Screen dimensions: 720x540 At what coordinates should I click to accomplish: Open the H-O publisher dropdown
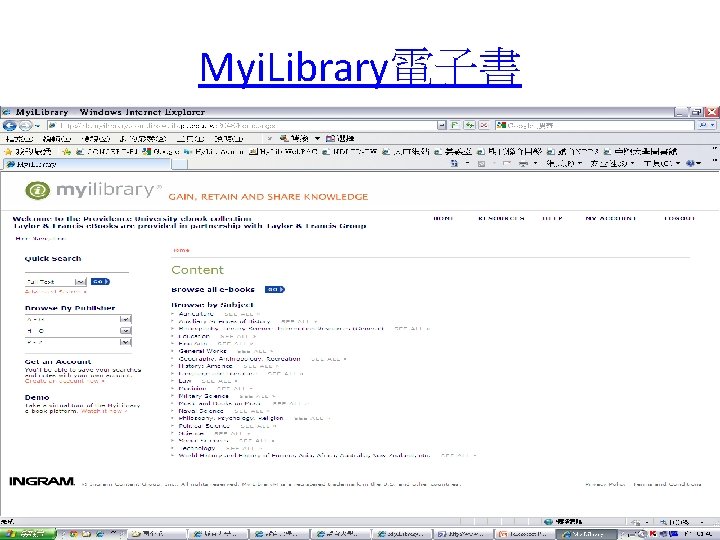tap(78, 331)
